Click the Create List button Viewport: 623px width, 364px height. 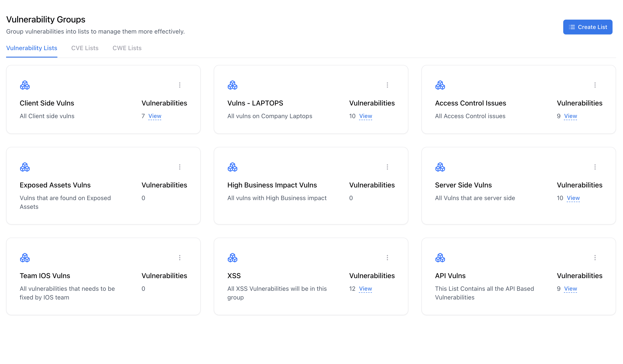pyautogui.click(x=588, y=27)
